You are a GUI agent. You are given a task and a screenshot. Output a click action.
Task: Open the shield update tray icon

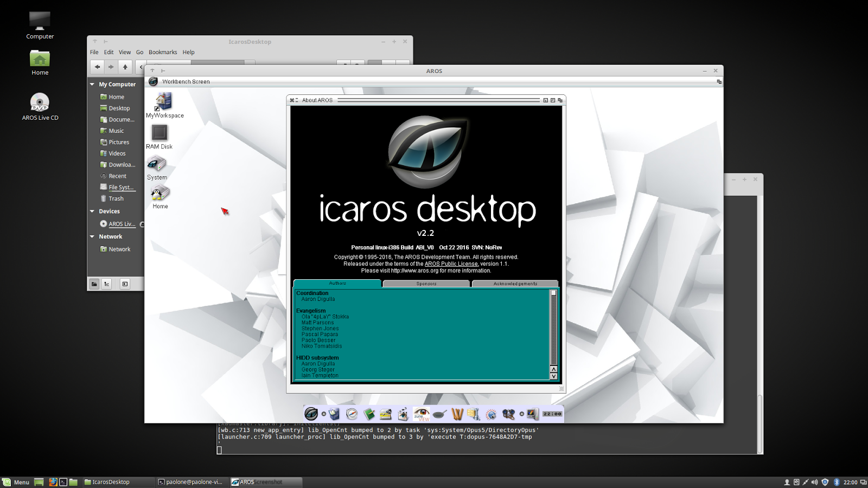click(825, 482)
